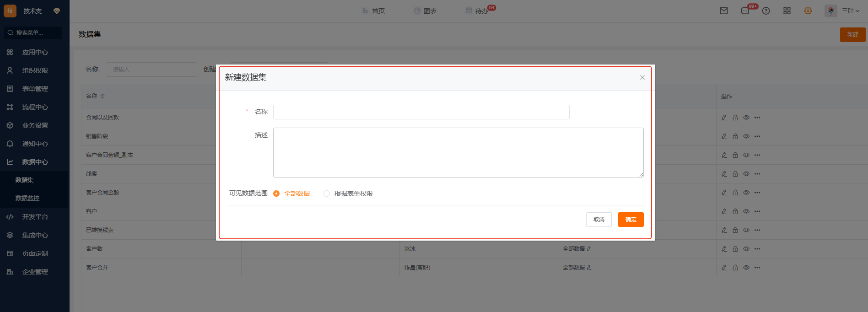The image size is (868, 312).
Task: Open the chat messages icon with 99+ badge
Action: pos(745,11)
